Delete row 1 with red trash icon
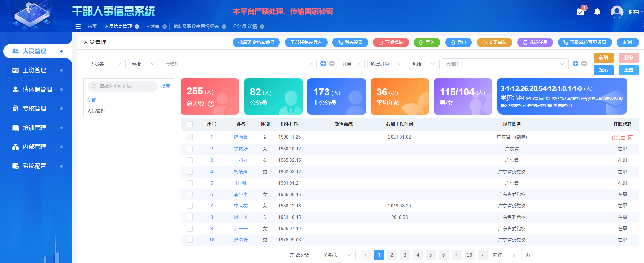This screenshot has width=644, height=263. click(x=630, y=137)
